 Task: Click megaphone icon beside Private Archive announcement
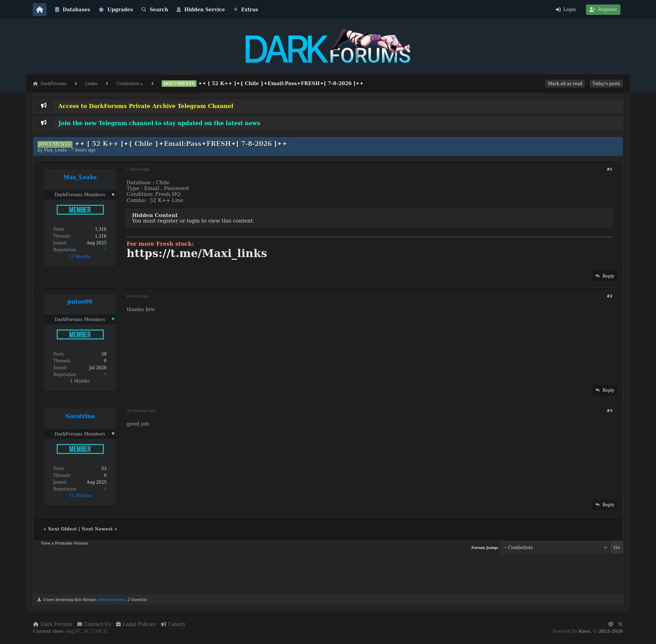pyautogui.click(x=44, y=106)
